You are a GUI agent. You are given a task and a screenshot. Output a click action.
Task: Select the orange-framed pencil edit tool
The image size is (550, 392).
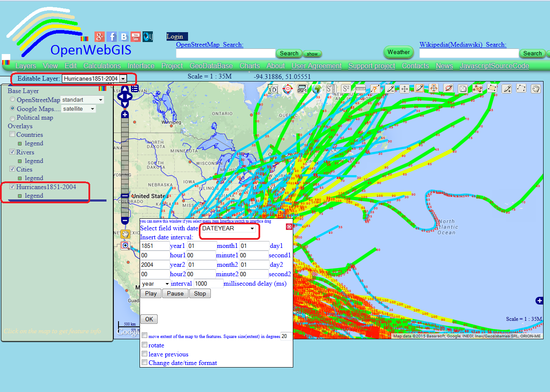pos(419,88)
